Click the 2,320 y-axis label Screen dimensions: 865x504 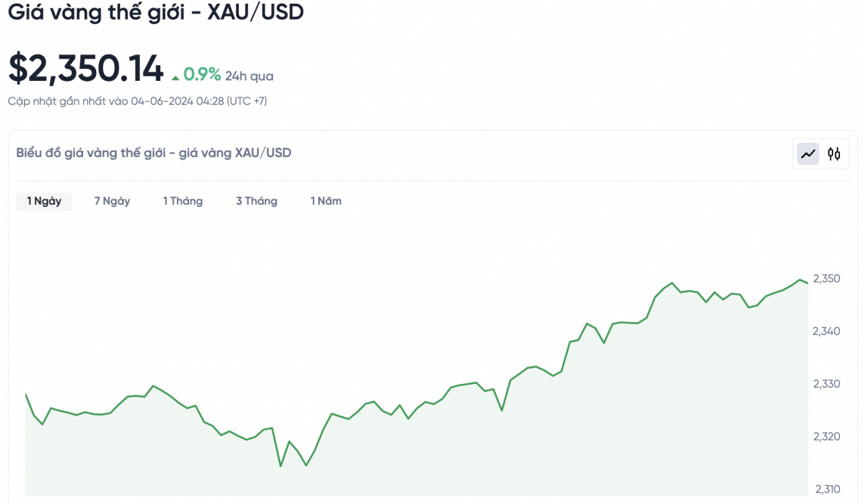click(826, 436)
